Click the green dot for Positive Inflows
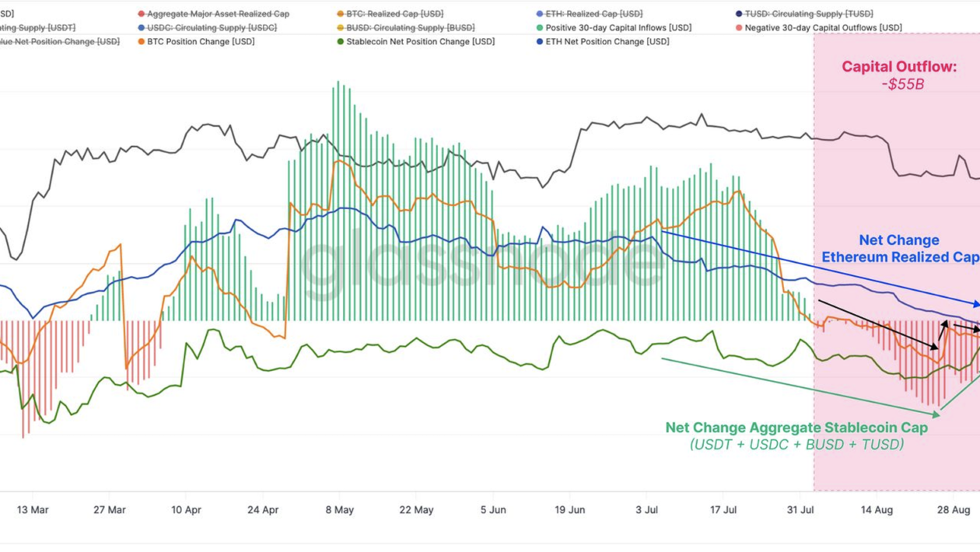Image resolution: width=980 pixels, height=552 pixels. 539,28
